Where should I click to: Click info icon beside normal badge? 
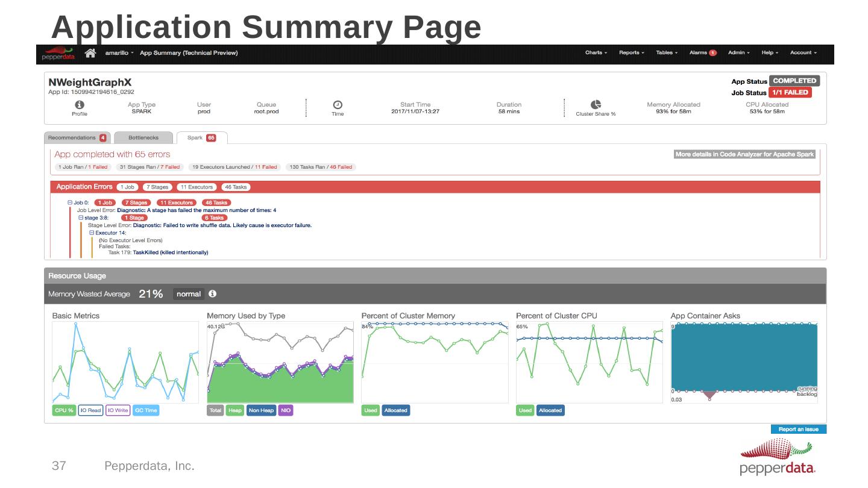coord(212,294)
